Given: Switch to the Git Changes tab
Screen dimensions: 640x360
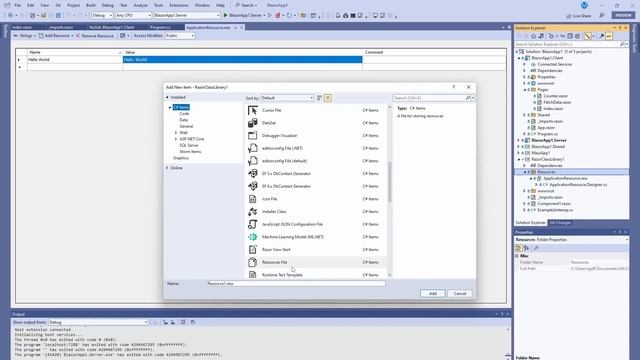Looking at the screenshot, I should (x=560, y=222).
